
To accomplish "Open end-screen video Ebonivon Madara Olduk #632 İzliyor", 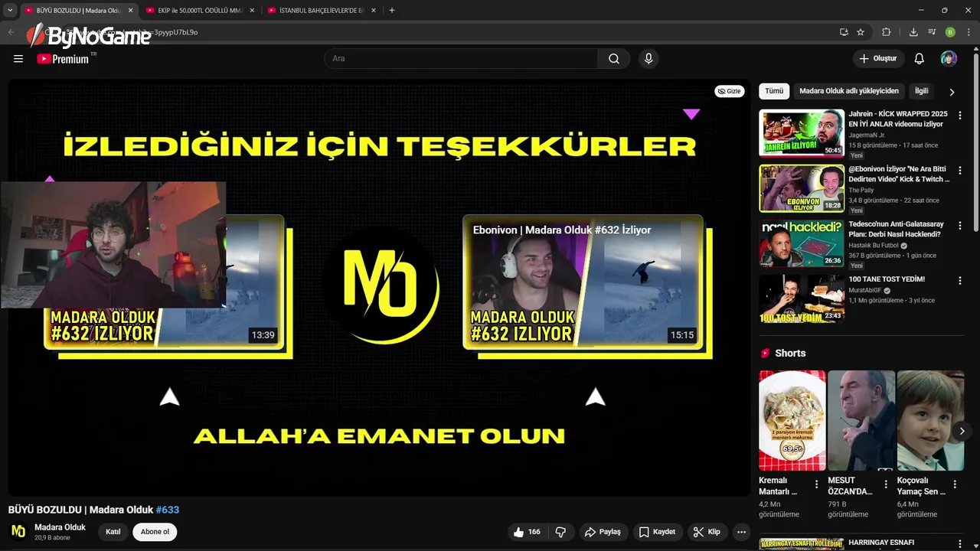I will (583, 282).
